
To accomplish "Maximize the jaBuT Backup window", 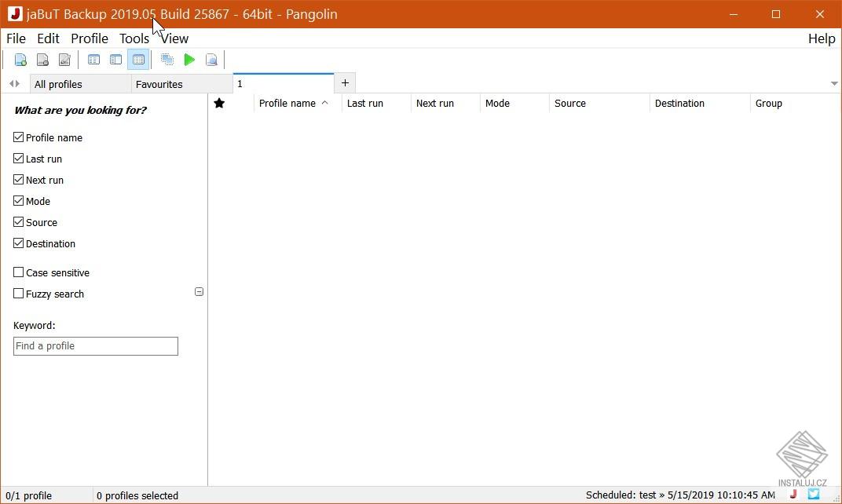I will coord(776,14).
